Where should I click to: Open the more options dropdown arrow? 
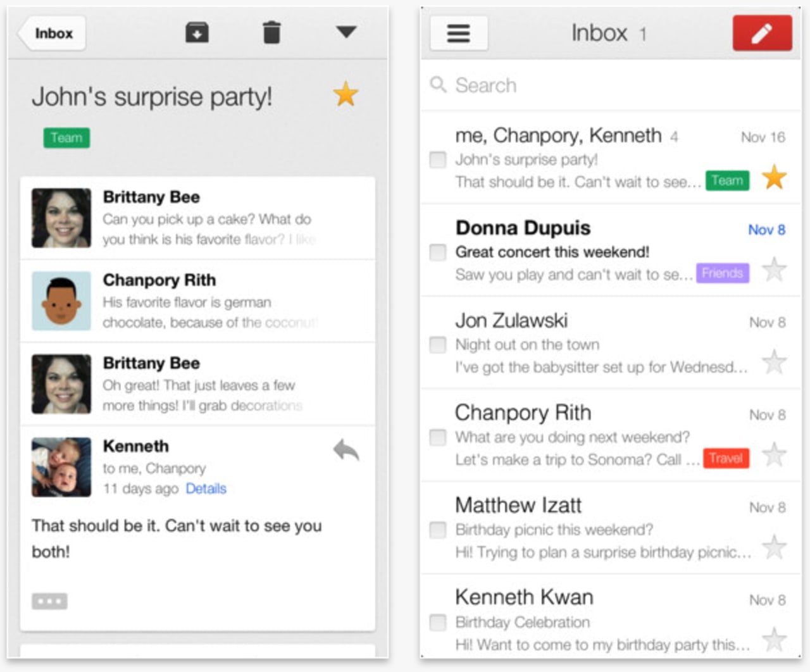click(346, 32)
